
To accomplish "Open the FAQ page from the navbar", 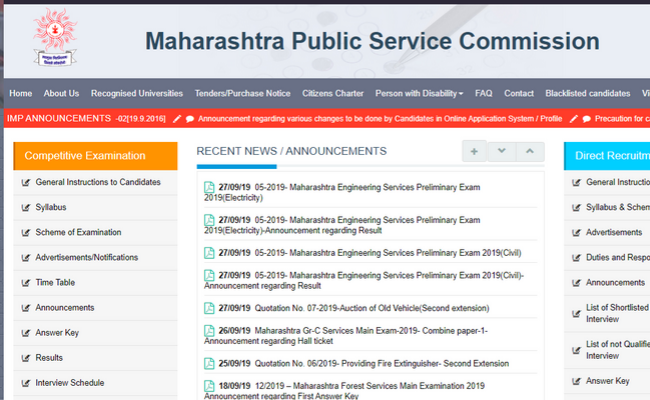I will click(x=483, y=93).
